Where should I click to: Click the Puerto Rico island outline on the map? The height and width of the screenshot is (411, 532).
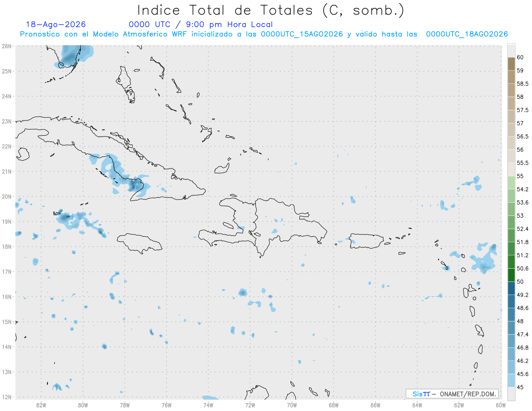(x=367, y=241)
